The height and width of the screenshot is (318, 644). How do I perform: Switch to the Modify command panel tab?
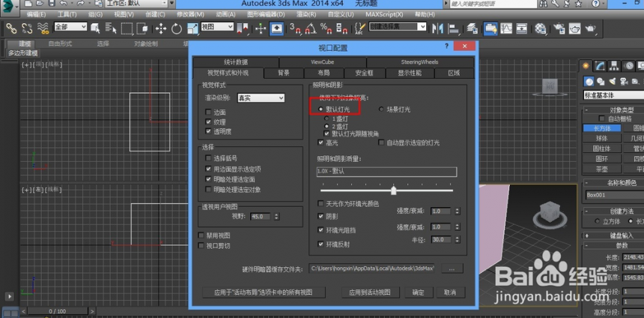click(x=600, y=66)
